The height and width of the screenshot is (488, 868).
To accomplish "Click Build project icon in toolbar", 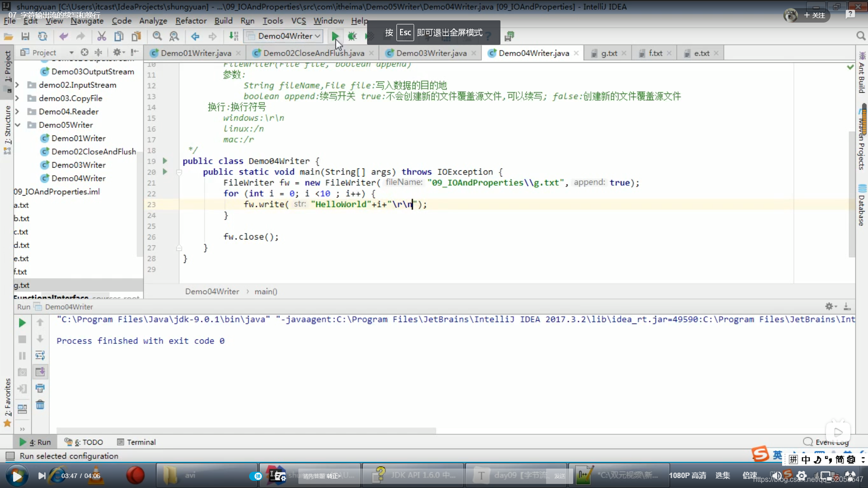I will tap(233, 36).
